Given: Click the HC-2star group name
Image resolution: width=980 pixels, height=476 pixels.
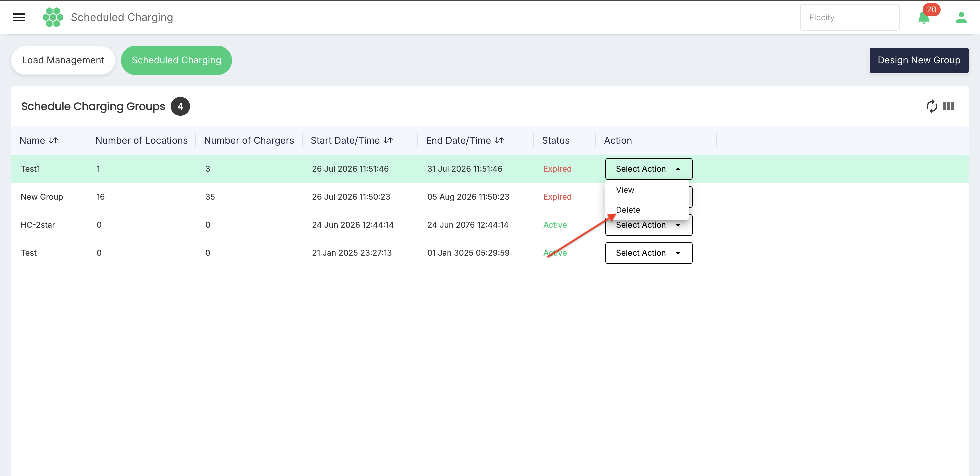Looking at the screenshot, I should pos(38,225).
